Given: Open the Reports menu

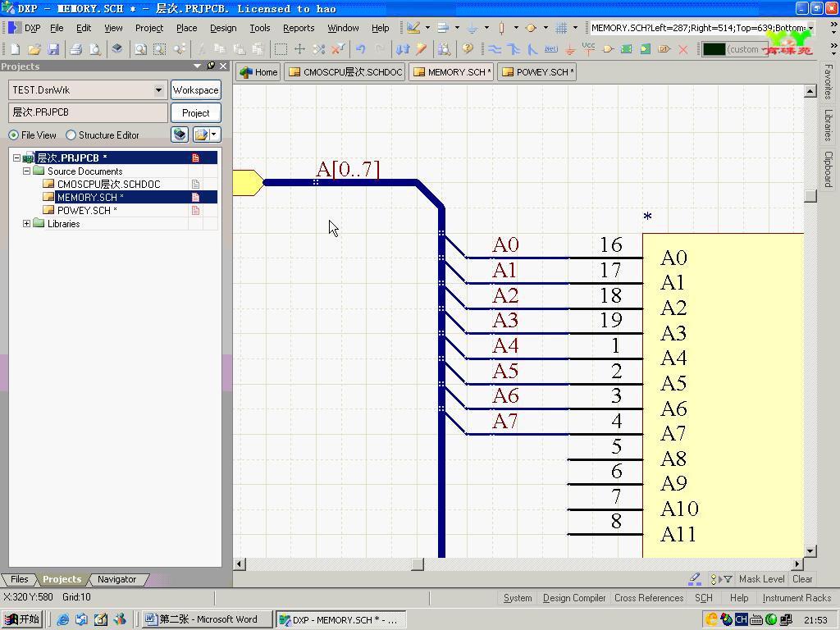Looking at the screenshot, I should point(299,28).
